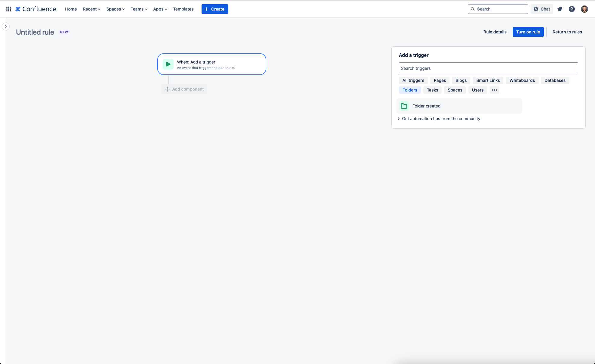The width and height of the screenshot is (595, 364).
Task: Click Home in the navigation bar
Action: click(71, 9)
